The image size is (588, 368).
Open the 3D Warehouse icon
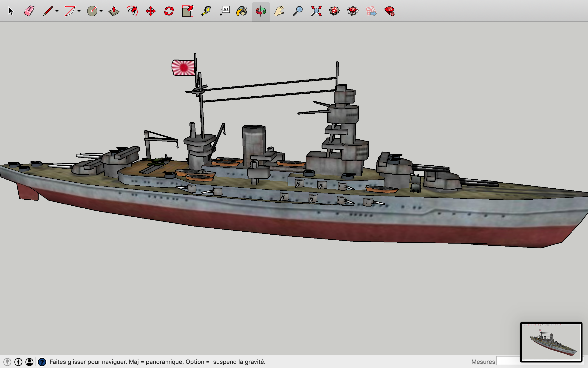click(334, 11)
